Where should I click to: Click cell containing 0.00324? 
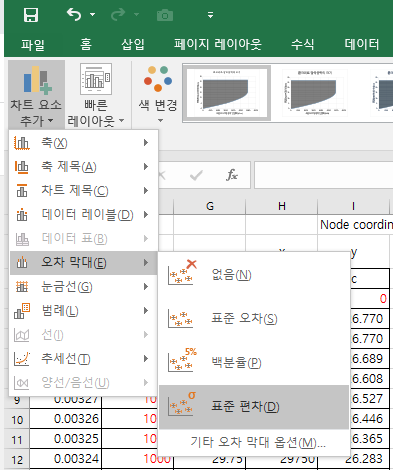click(x=66, y=459)
